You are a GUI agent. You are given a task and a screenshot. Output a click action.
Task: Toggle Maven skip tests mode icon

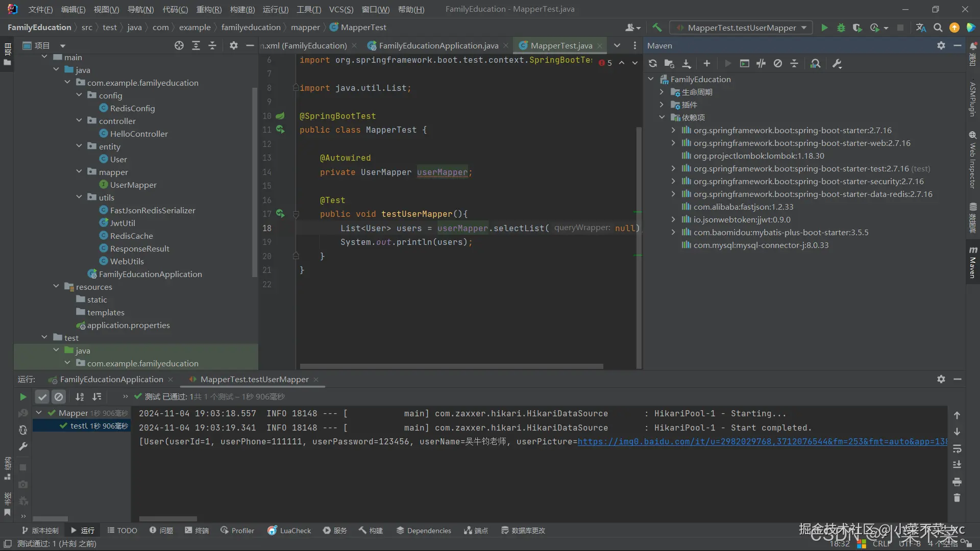[777, 63]
